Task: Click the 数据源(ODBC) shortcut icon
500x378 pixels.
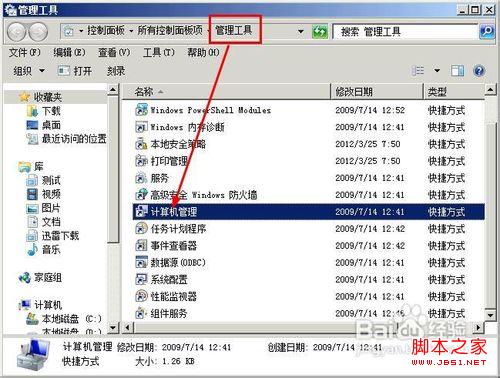Action: click(x=141, y=263)
